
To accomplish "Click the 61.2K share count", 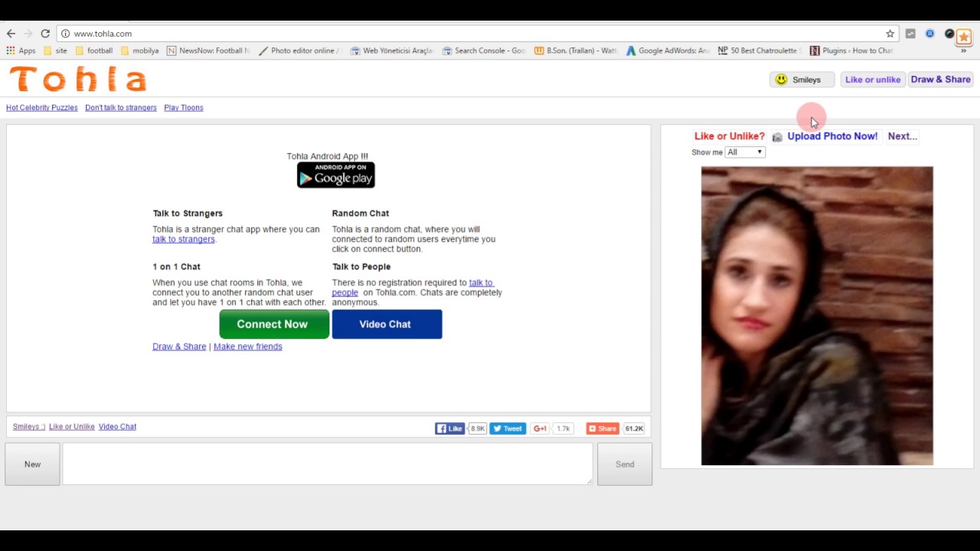I will coord(634,429).
